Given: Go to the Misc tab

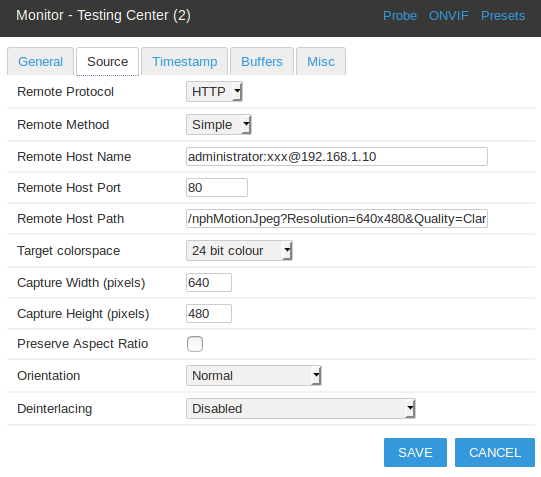Looking at the screenshot, I should click(321, 61).
